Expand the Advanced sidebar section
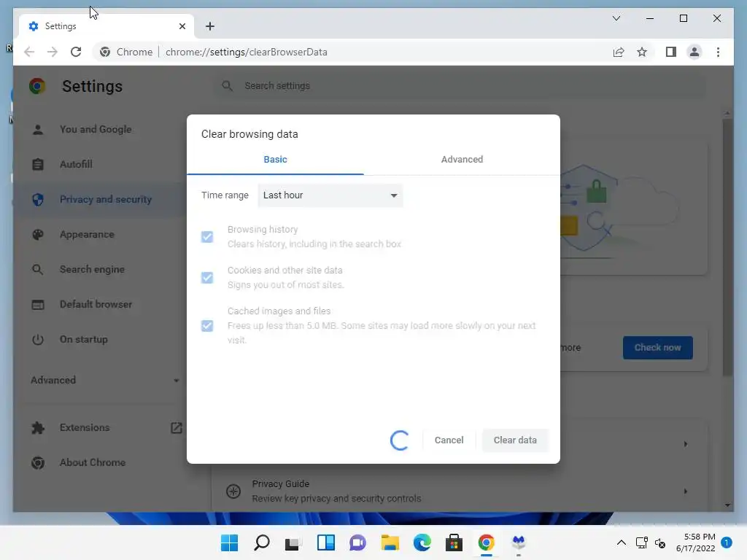 [105, 380]
